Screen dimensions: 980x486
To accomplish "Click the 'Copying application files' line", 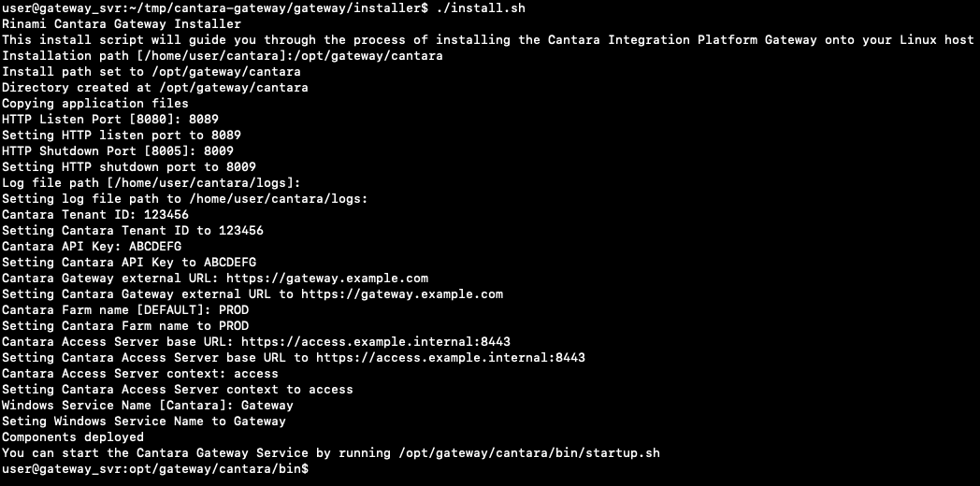I will coord(95,103).
